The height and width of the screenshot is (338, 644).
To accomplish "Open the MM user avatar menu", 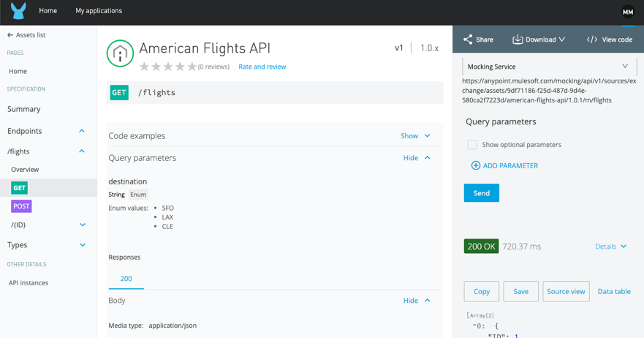I will 628,12.
